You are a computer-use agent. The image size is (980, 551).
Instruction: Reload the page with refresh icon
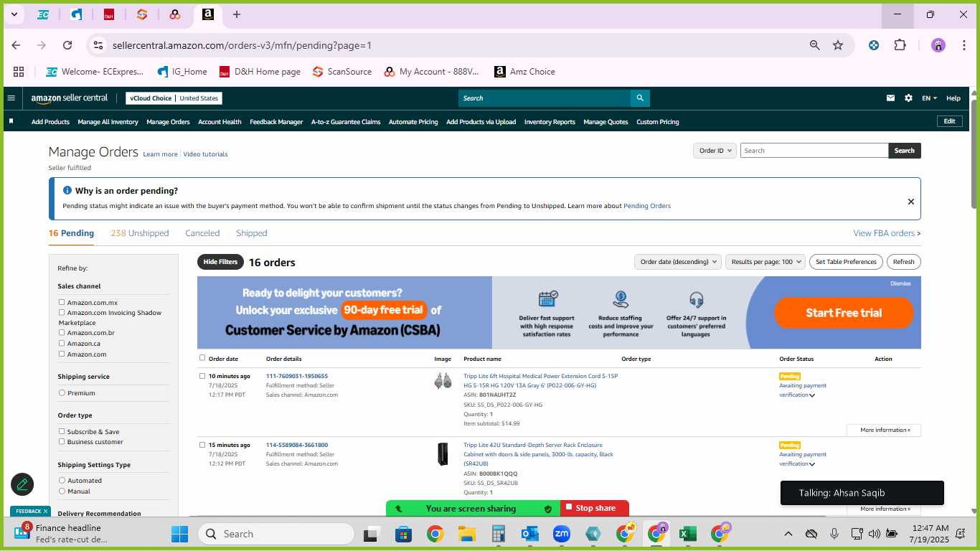pos(67,45)
